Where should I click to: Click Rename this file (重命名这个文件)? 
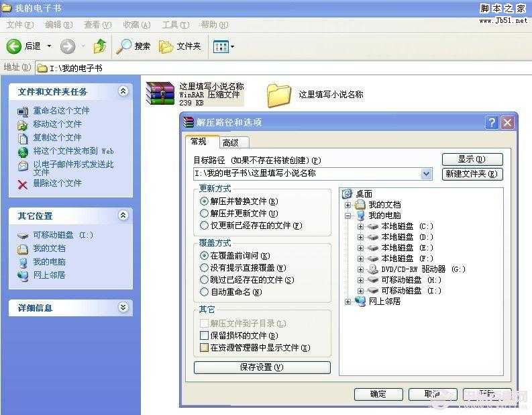coord(61,111)
